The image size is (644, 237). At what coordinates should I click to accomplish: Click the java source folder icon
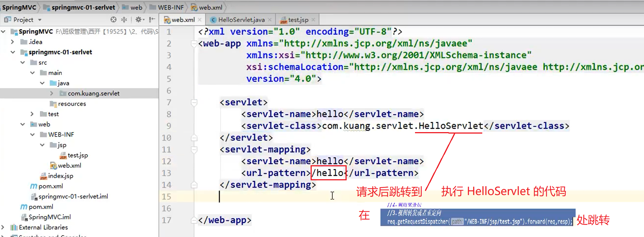pyautogui.click(x=53, y=83)
